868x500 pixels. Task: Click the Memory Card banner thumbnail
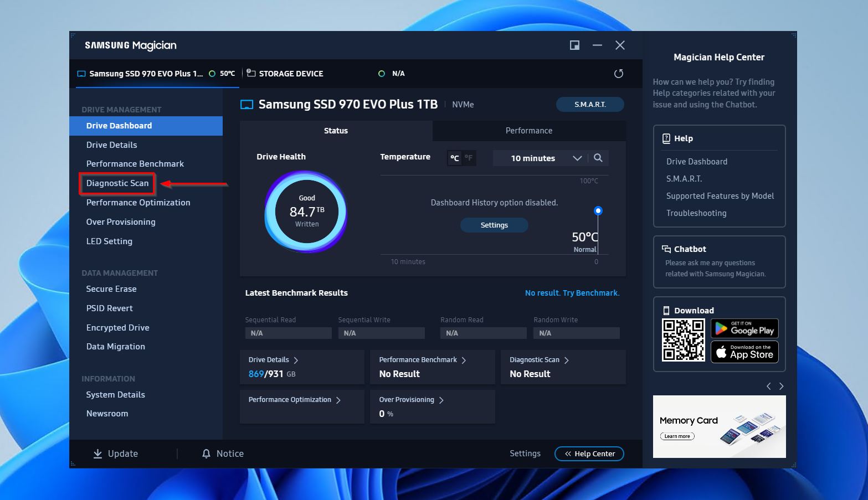pyautogui.click(x=718, y=426)
